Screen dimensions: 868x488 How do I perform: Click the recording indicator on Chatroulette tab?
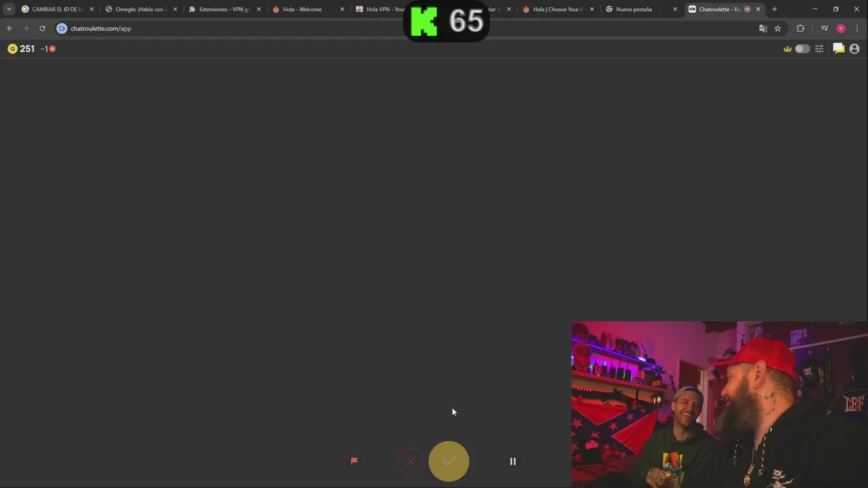(747, 9)
